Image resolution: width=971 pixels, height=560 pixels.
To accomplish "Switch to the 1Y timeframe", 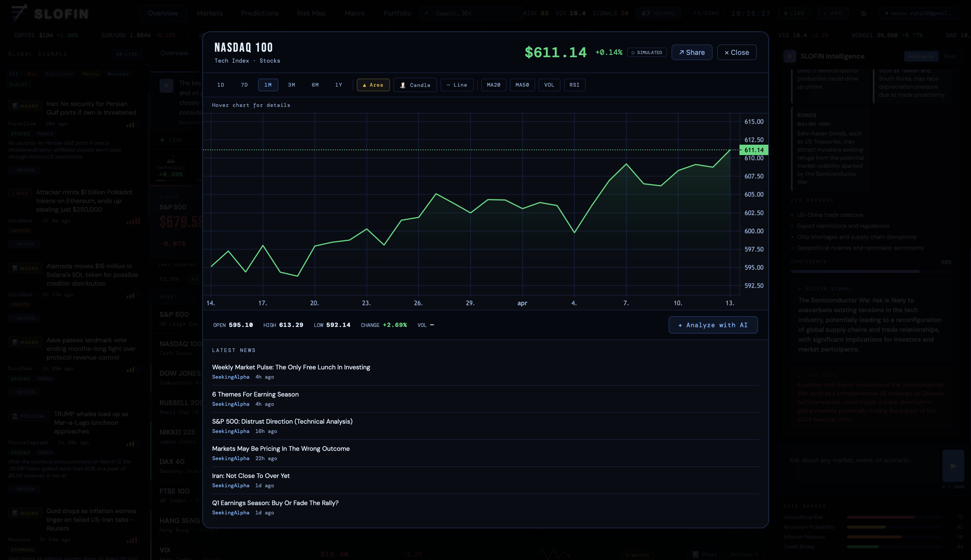I will click(x=338, y=85).
